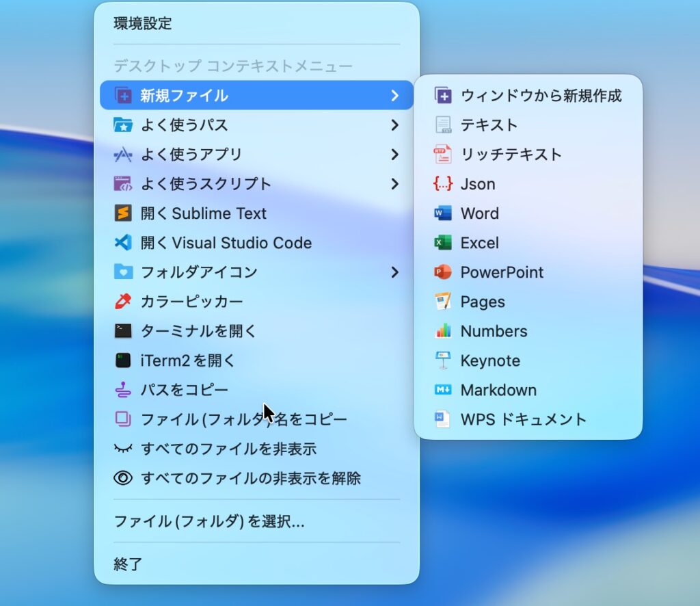Image resolution: width=700 pixels, height=606 pixels.
Task: Open the よく使うスクリプト submenu arrow
Action: pyautogui.click(x=394, y=184)
